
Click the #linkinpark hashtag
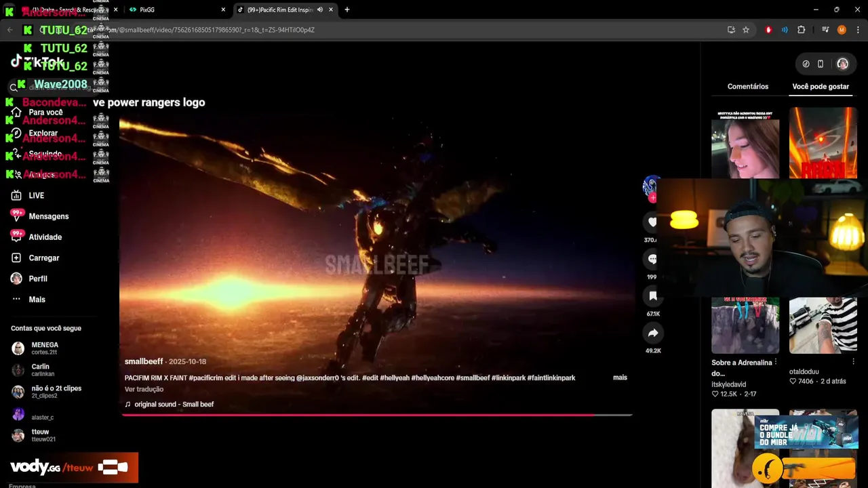[508, 378]
